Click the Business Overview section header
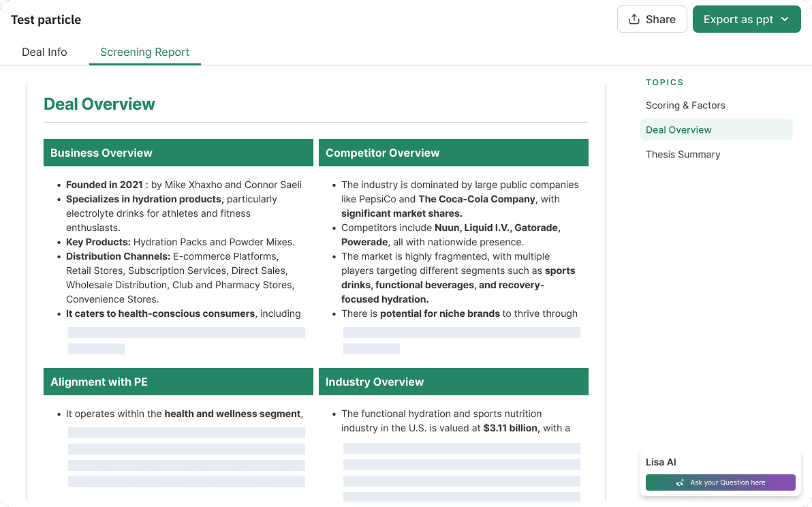Viewport: 812px width, 507px height. 178,153
